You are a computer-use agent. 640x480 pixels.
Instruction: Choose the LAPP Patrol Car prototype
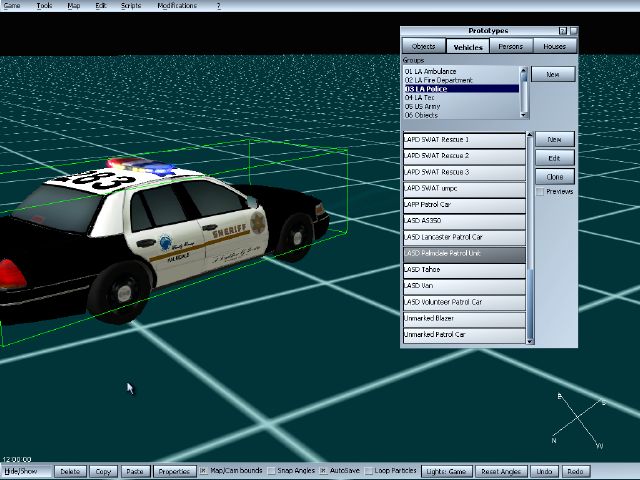464,204
